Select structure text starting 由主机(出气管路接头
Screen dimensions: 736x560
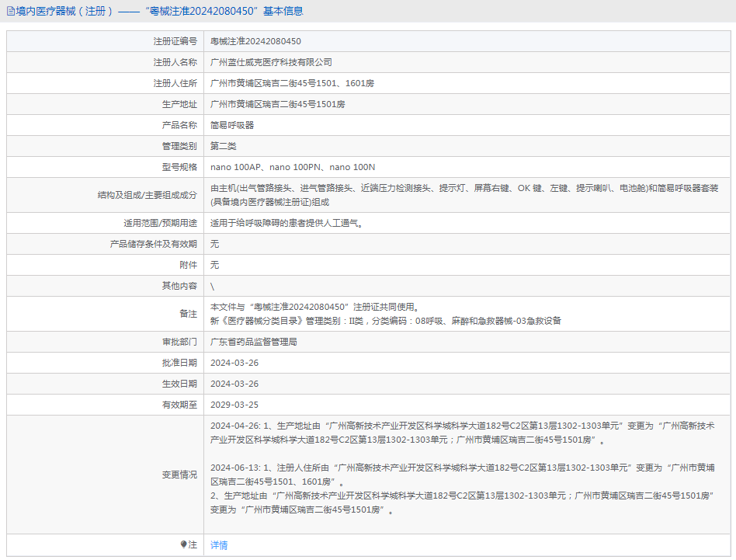pos(464,195)
